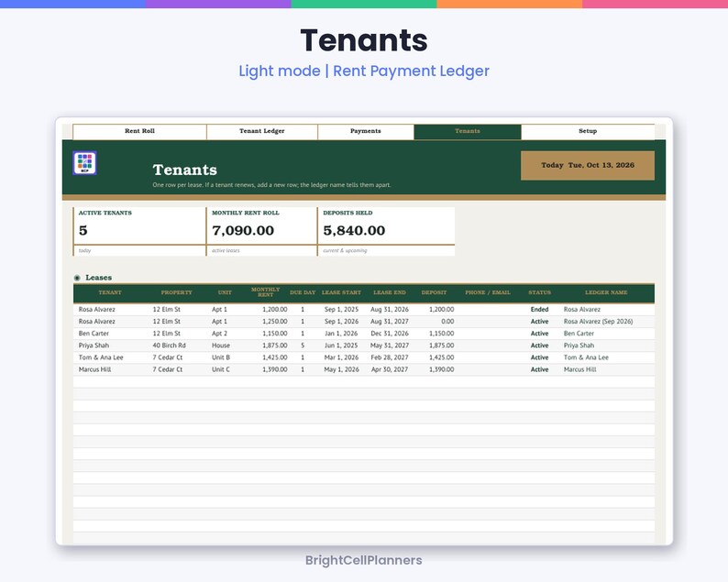
Task: Click phone/email cell in Marcus Hill row
Action: pyautogui.click(x=488, y=370)
